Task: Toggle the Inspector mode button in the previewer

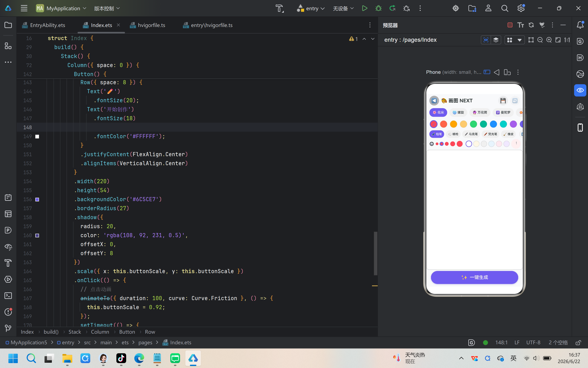Action: pos(486,40)
